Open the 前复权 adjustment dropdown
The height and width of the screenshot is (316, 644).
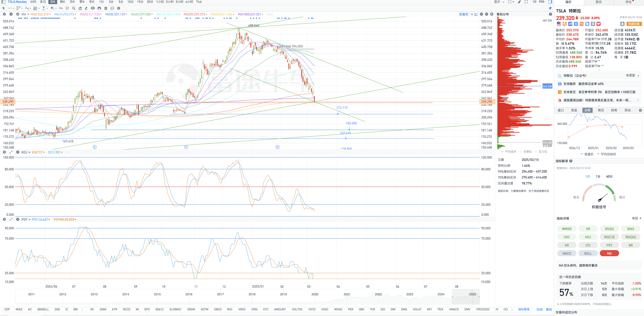[466, 14]
